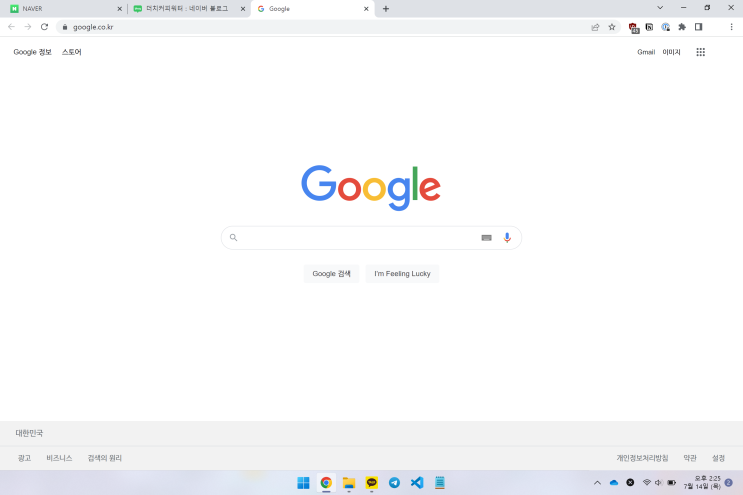Share this page from address bar

(x=595, y=27)
